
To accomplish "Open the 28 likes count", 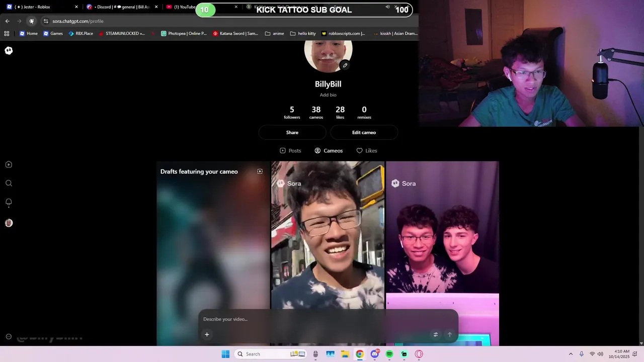I will tap(340, 113).
